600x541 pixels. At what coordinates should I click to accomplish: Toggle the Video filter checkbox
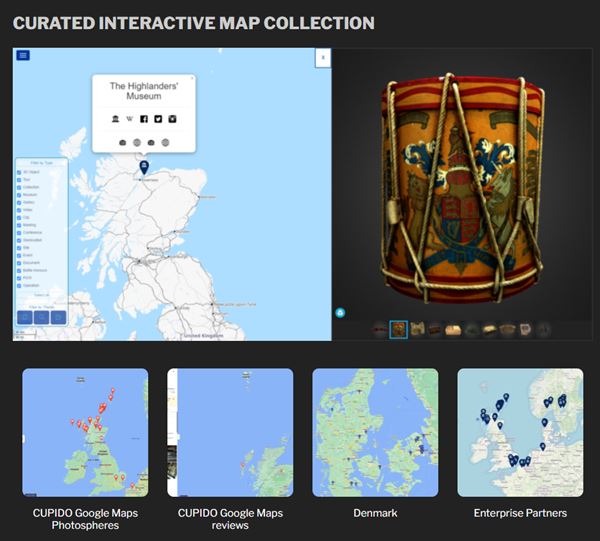tap(20, 210)
